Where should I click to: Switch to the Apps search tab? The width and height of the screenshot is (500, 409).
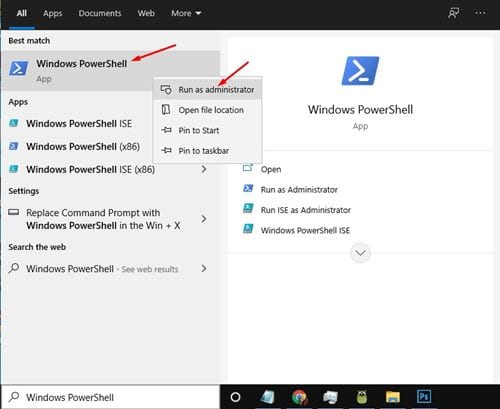pyautogui.click(x=52, y=13)
